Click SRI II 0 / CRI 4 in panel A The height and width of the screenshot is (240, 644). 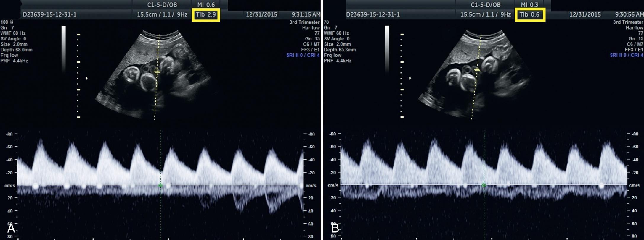click(x=303, y=55)
